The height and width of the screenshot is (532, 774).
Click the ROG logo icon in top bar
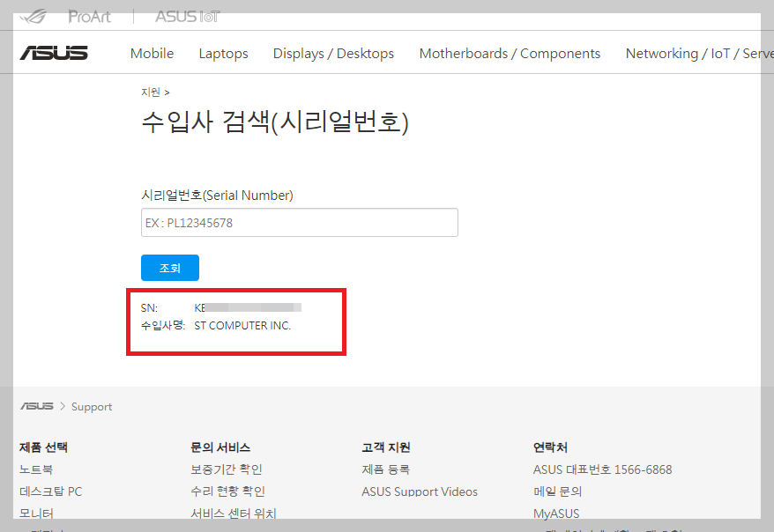(x=33, y=17)
